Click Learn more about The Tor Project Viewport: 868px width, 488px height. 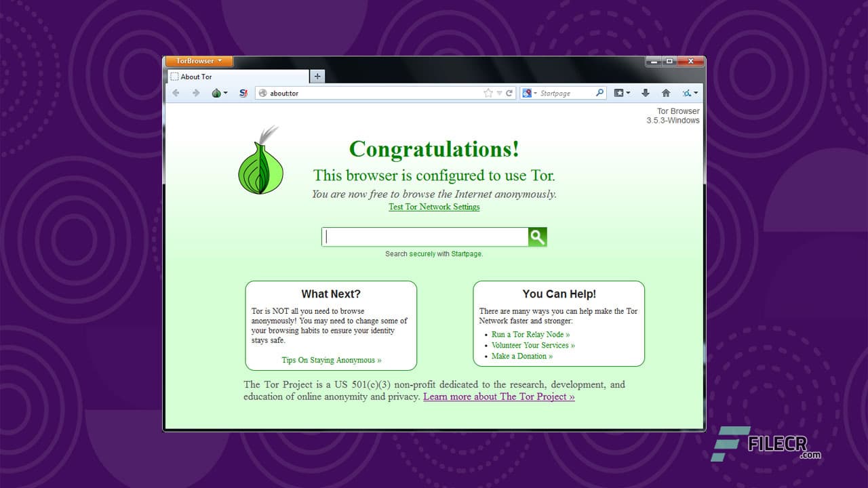click(498, 396)
